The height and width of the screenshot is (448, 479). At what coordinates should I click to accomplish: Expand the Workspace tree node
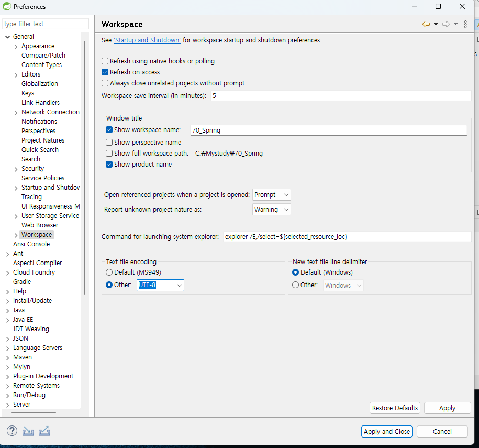16,235
